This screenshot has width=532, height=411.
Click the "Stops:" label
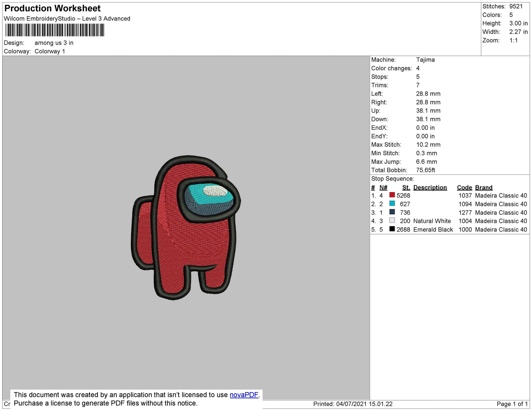click(380, 77)
